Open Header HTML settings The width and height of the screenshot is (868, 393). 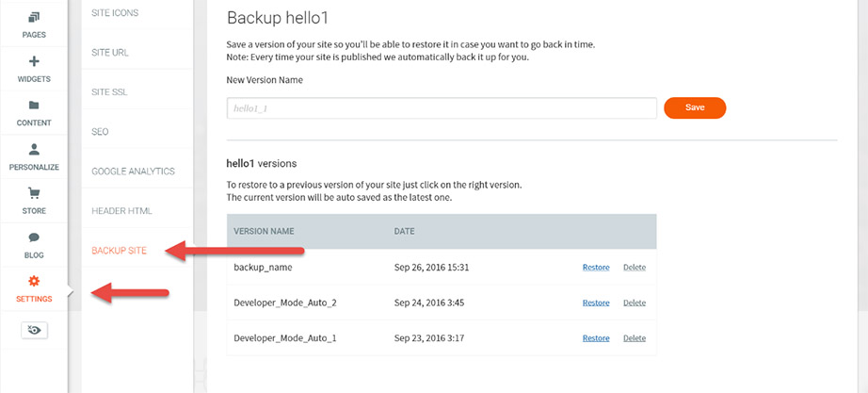pyautogui.click(x=121, y=211)
